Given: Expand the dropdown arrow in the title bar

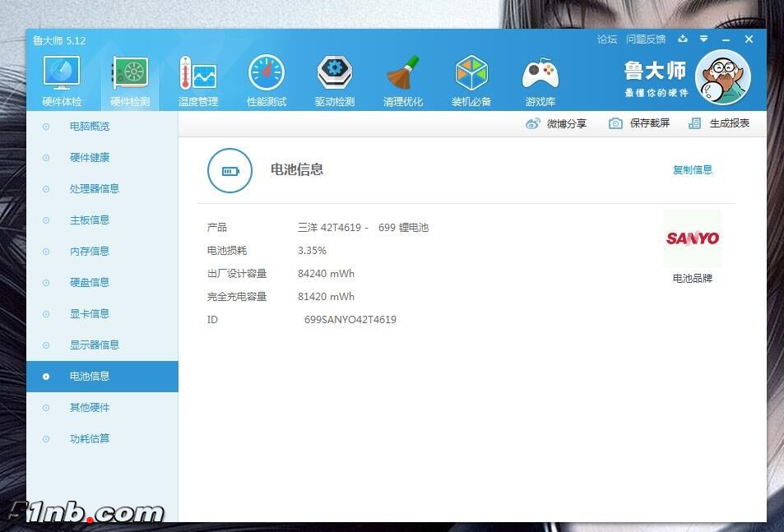Looking at the screenshot, I should [x=703, y=39].
